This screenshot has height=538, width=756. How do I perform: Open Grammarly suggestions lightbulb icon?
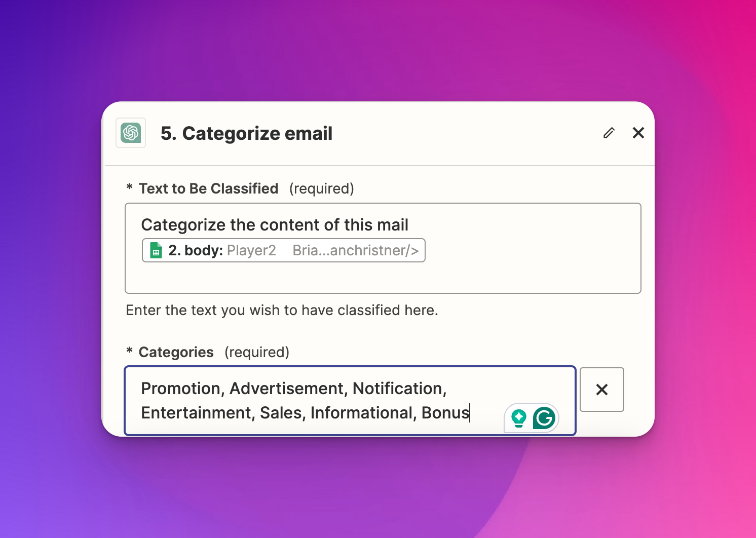click(x=518, y=418)
